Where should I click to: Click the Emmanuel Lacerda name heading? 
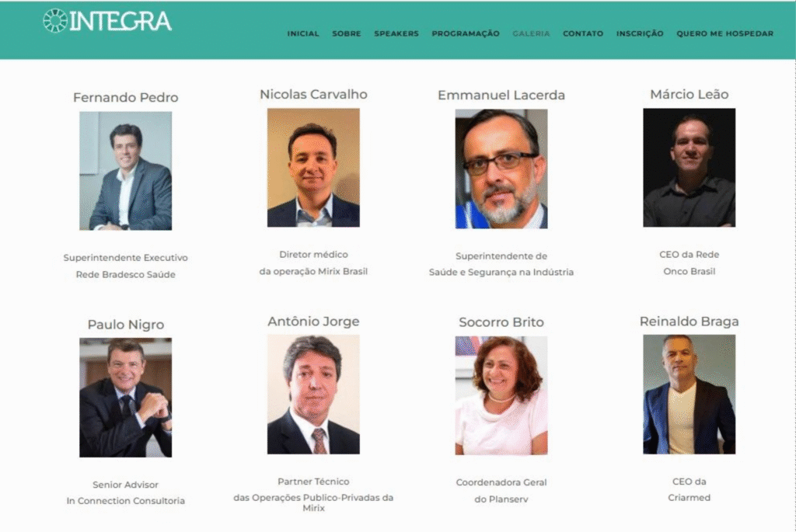[x=501, y=95]
